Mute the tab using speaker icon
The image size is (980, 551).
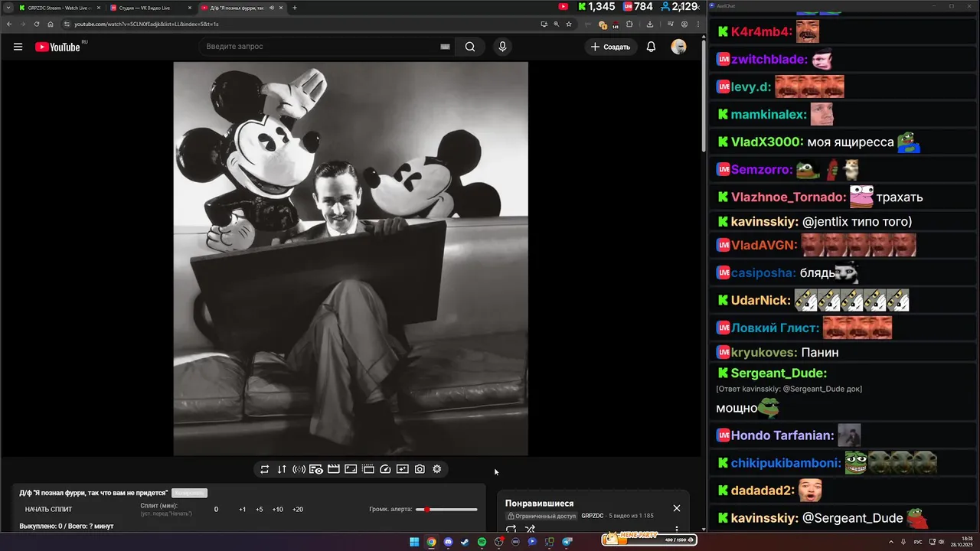point(271,8)
